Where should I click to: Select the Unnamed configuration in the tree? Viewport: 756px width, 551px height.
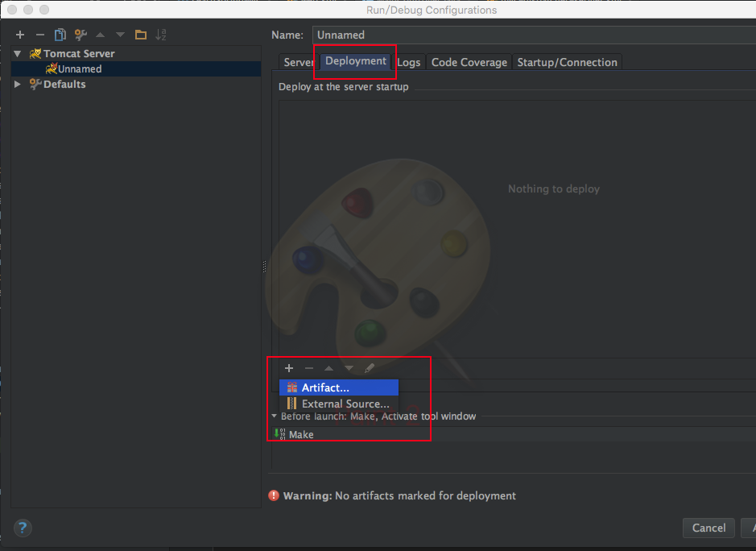tap(136, 68)
